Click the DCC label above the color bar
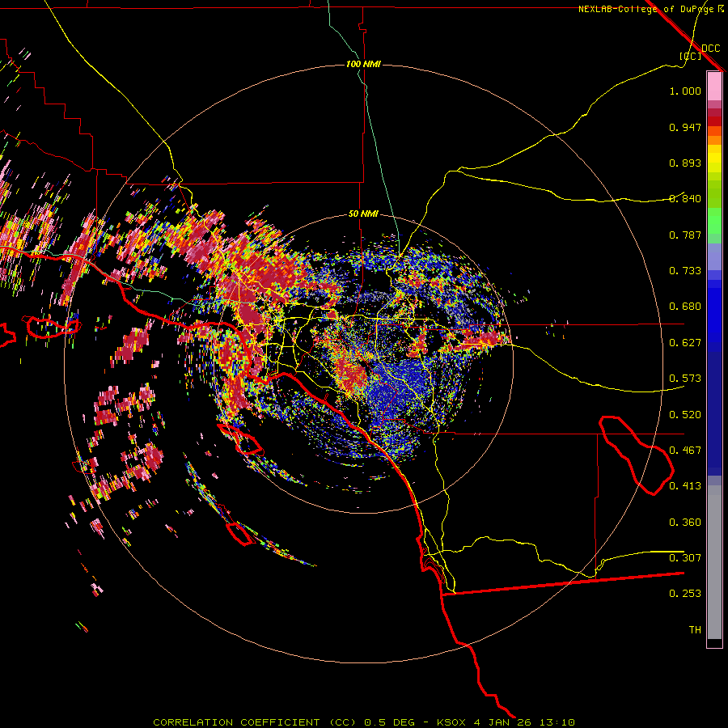Screen dimensions: 728x728 click(711, 49)
